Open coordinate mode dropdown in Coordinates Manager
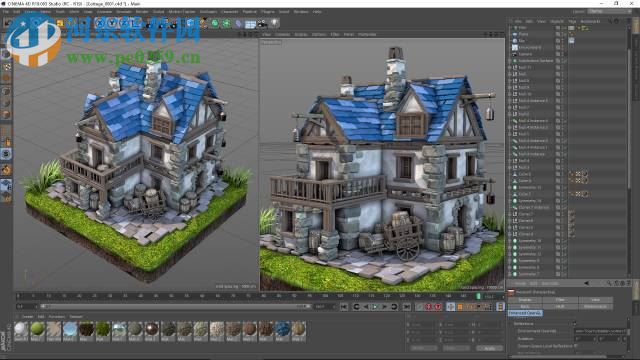This screenshot has height=360, width=640. click(x=424, y=348)
